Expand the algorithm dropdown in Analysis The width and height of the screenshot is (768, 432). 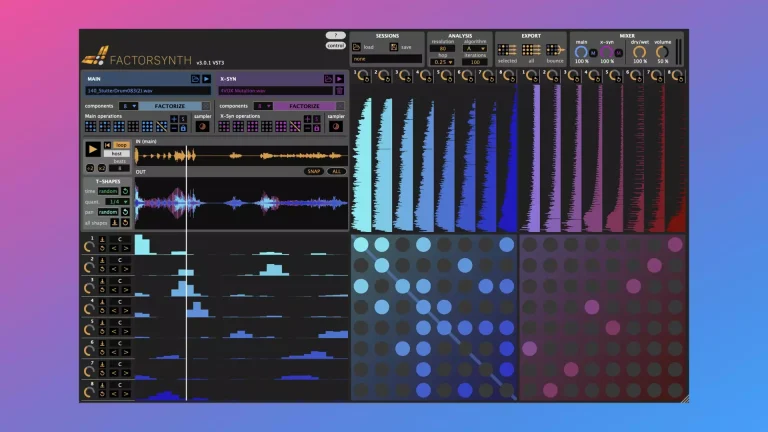474,48
